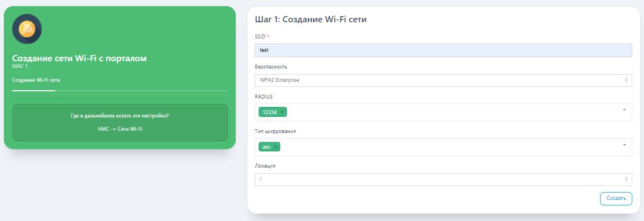Remove the 12334 RADIUS tag
The width and height of the screenshot is (644, 221).
point(282,112)
